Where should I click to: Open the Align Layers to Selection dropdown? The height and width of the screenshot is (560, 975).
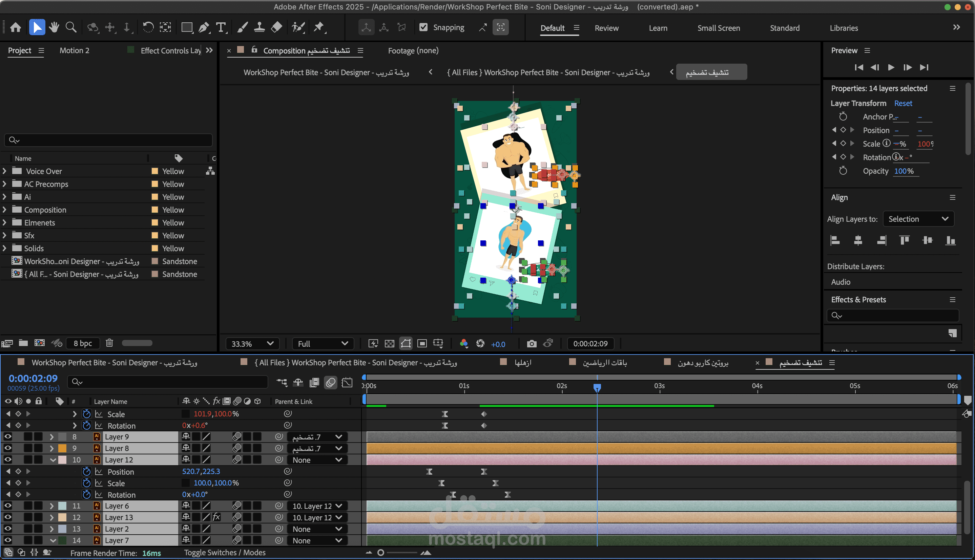[x=918, y=219]
